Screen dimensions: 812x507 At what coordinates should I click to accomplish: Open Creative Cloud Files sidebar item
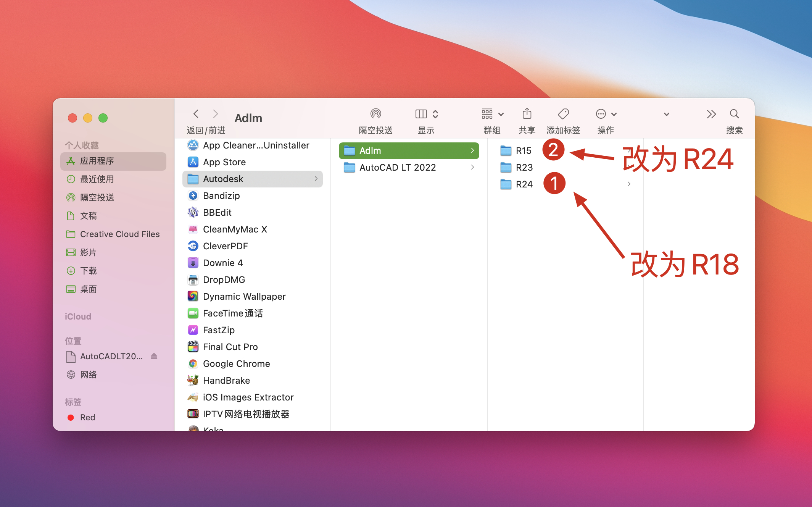119,234
